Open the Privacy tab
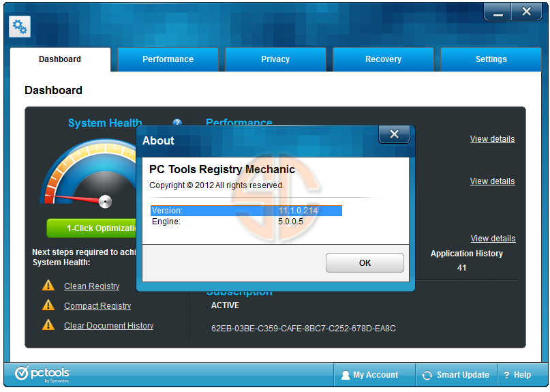The height and width of the screenshot is (392, 550). click(x=275, y=59)
